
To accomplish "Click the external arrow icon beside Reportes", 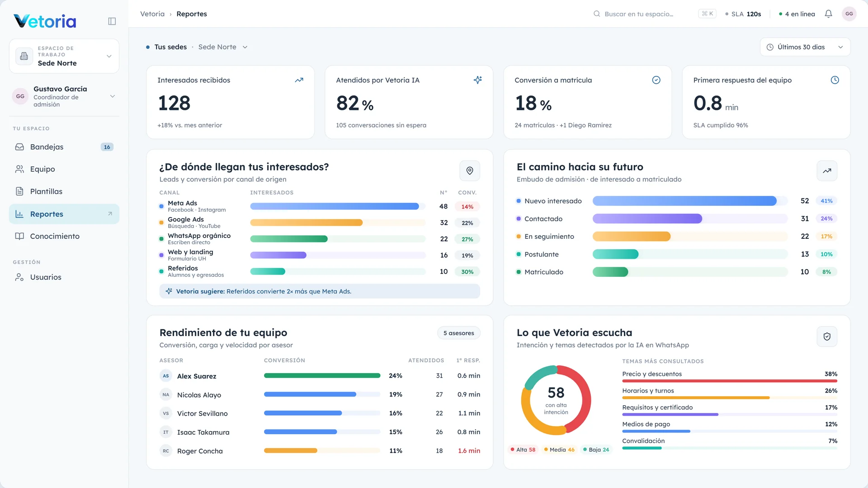I will 110,214.
